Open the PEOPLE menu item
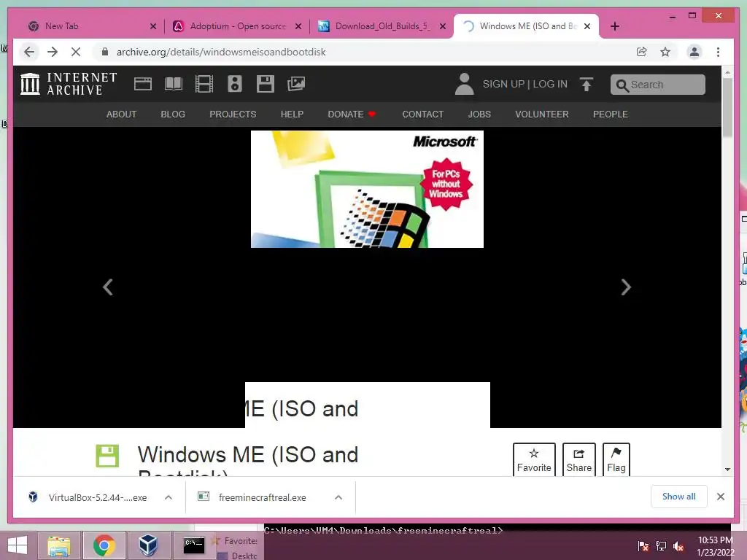Image resolution: width=747 pixels, height=560 pixels. [x=611, y=114]
